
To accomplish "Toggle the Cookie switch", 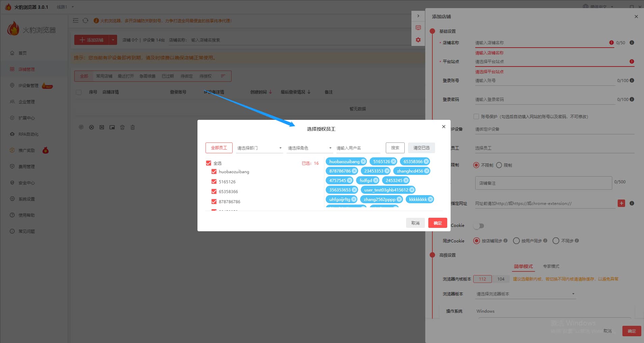I will (x=479, y=226).
